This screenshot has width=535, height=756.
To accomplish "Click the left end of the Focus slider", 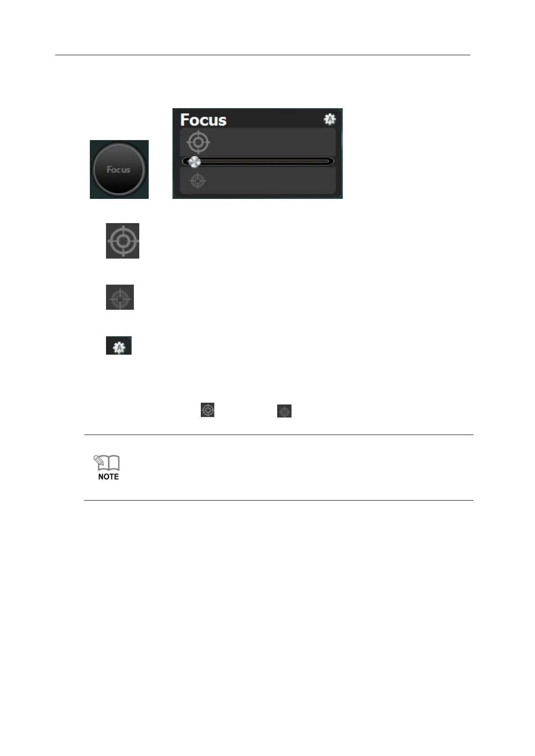I will click(185, 162).
